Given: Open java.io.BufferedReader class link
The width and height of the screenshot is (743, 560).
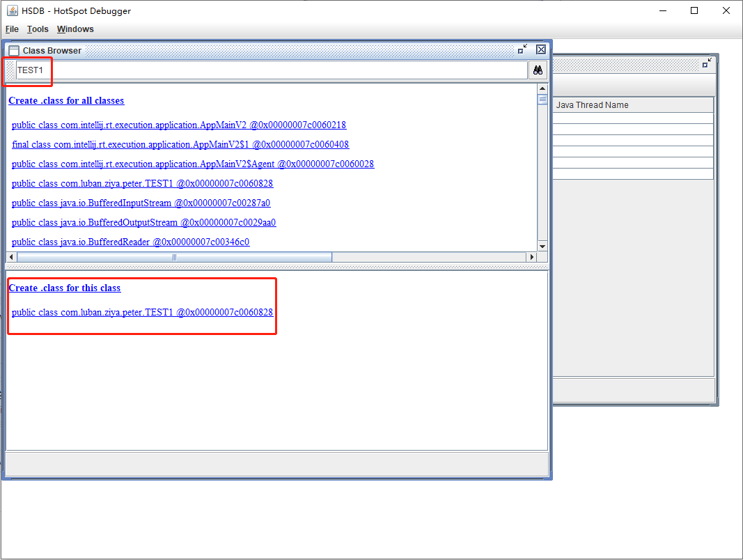Looking at the screenshot, I should click(x=130, y=242).
